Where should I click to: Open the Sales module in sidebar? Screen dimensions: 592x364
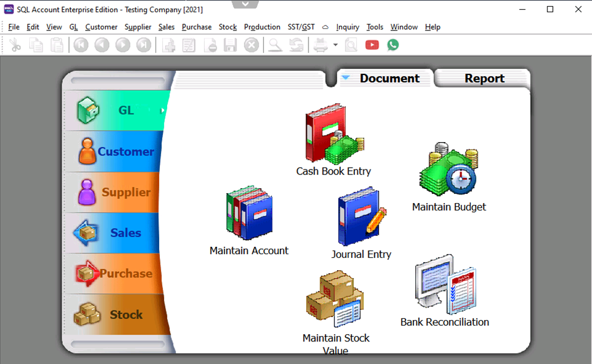[x=116, y=233]
